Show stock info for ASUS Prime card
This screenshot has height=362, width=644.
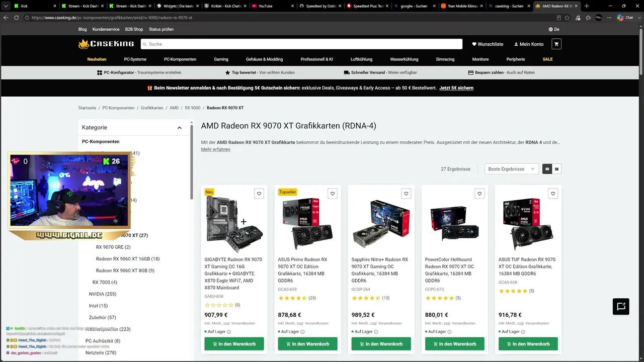(302, 332)
